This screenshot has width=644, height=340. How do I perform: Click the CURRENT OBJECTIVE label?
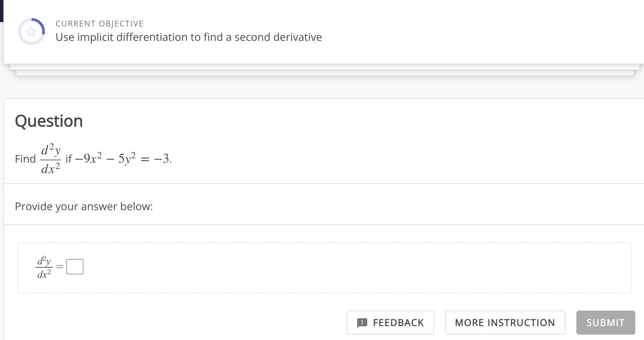[x=100, y=23]
